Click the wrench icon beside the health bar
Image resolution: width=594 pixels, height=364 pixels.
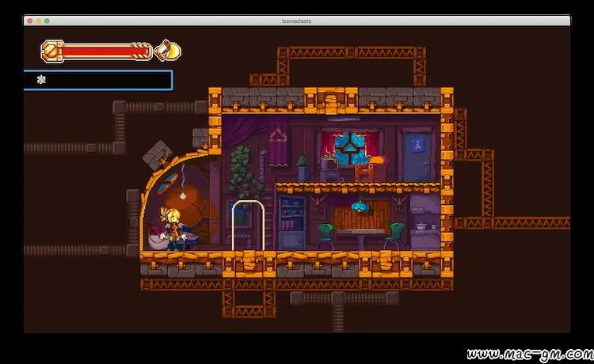tap(168, 51)
